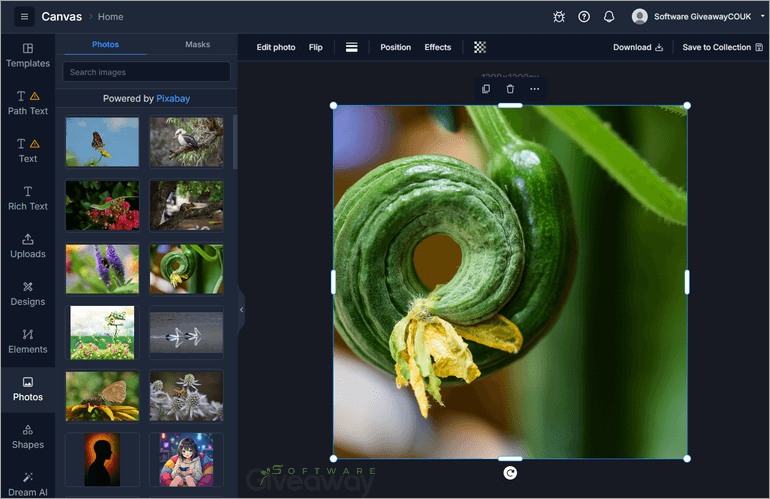Select the Text tool in sidebar
770x499 pixels.
(x=28, y=151)
